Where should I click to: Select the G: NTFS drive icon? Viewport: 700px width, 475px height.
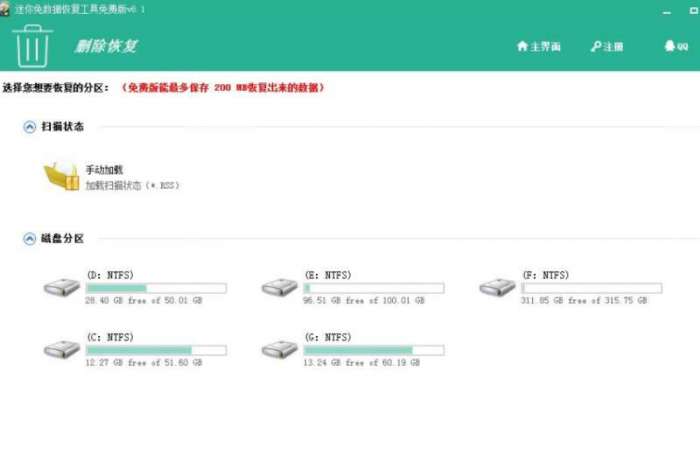tap(279, 349)
